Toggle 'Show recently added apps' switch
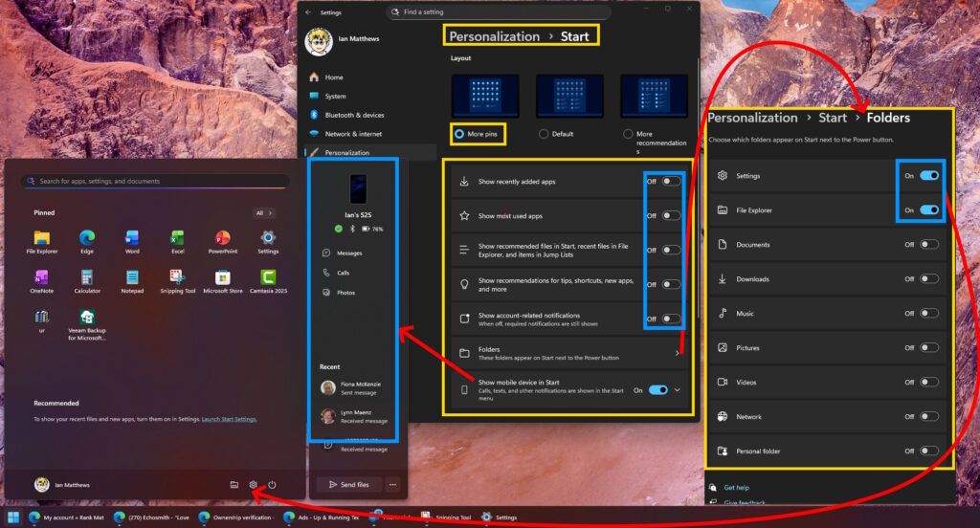The height and width of the screenshot is (528, 980). [x=671, y=181]
